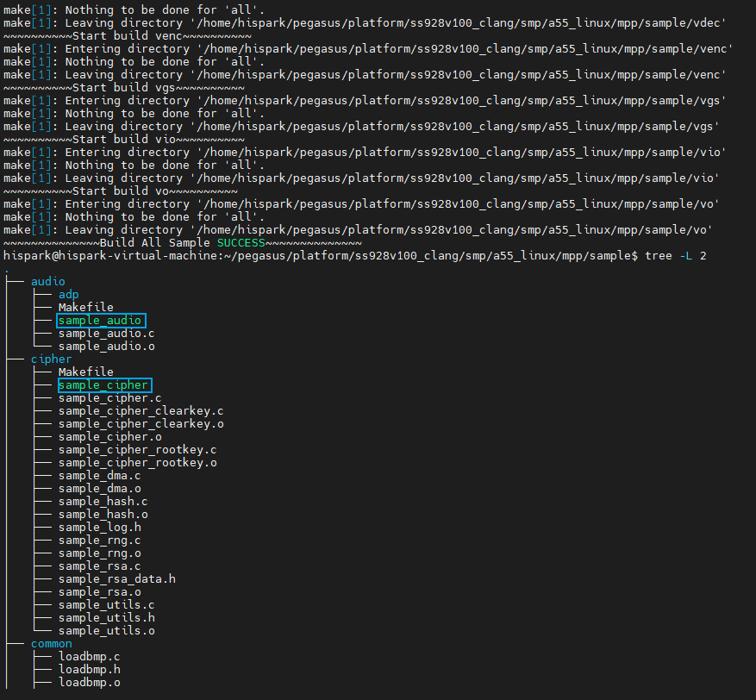Select the "sample_rsa.o" object file

pyautogui.click(x=100, y=592)
